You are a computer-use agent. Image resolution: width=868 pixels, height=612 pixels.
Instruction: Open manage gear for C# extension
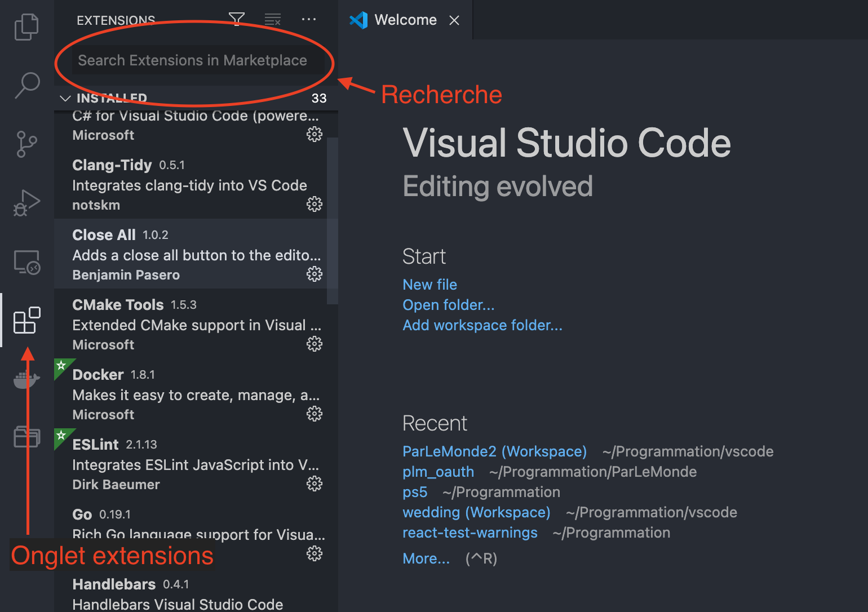coord(315,134)
